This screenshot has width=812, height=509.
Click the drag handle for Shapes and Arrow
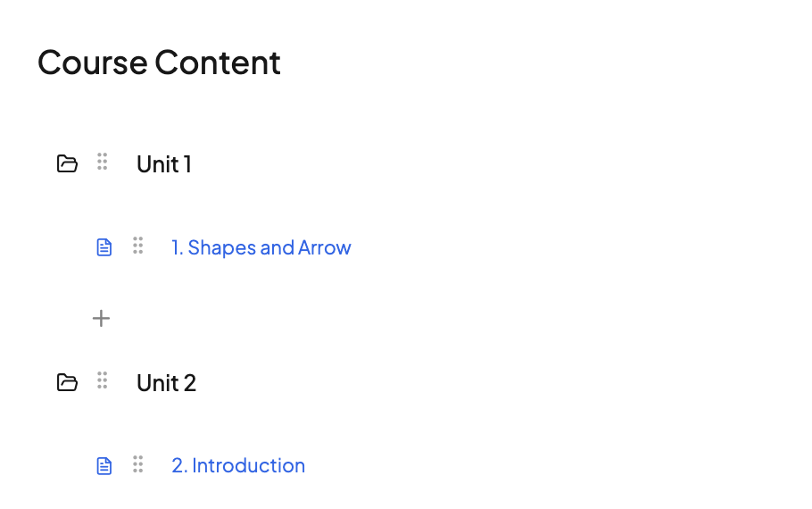(x=137, y=246)
